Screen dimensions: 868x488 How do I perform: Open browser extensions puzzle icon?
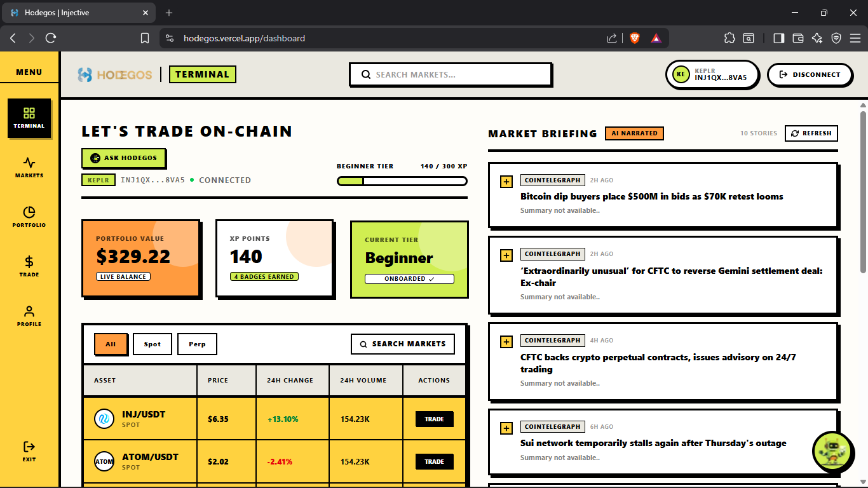tap(729, 38)
